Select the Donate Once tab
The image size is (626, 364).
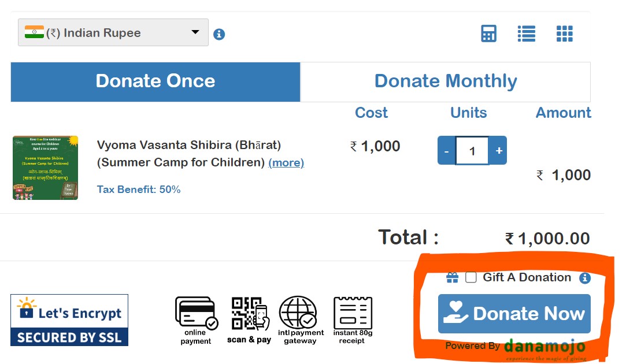coord(155,81)
